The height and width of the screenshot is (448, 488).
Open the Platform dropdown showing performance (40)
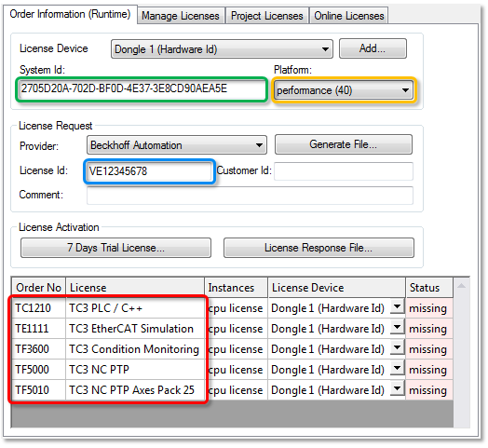pyautogui.click(x=345, y=90)
